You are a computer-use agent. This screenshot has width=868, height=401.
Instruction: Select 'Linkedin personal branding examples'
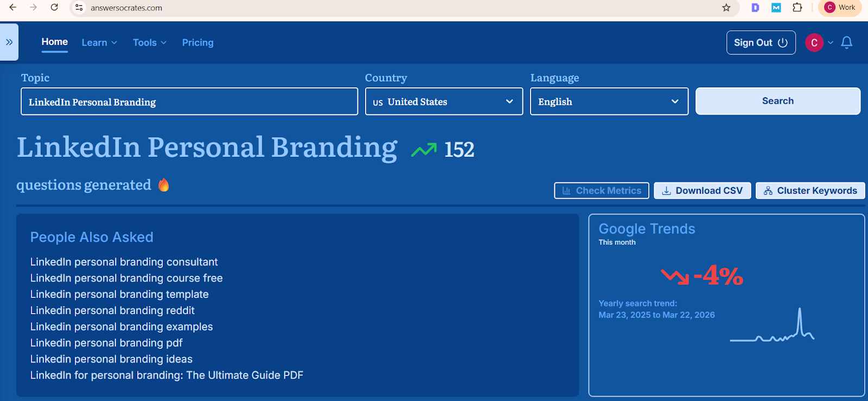[122, 327]
